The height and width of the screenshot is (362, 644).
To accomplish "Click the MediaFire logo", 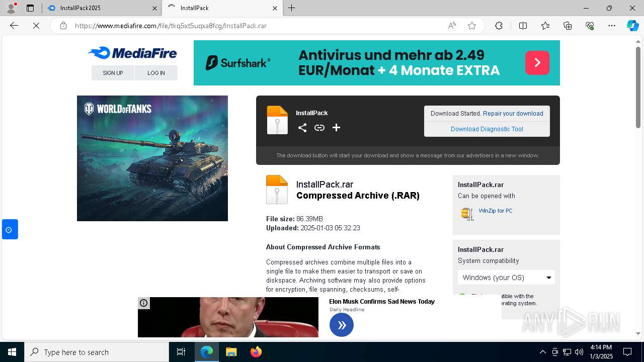I will [x=132, y=53].
